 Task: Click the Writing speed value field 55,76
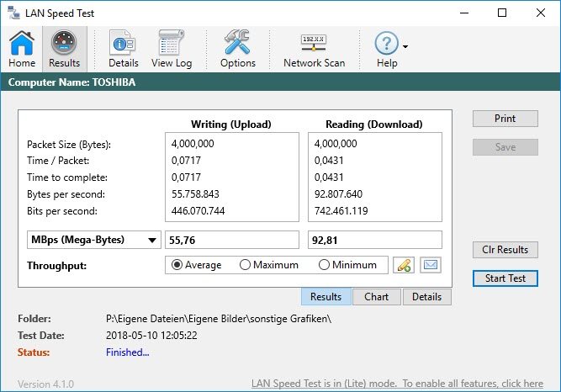coord(232,241)
